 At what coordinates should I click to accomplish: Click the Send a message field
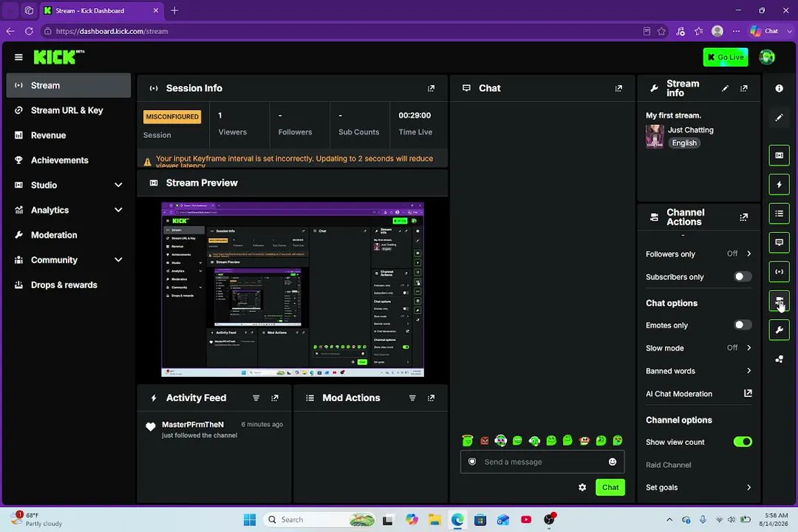pos(542,462)
